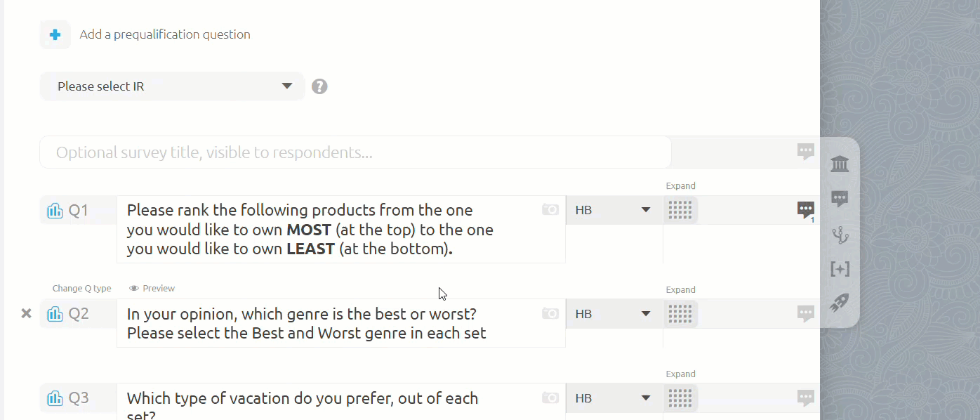Open the help question mark beside IR dropdown

319,86
